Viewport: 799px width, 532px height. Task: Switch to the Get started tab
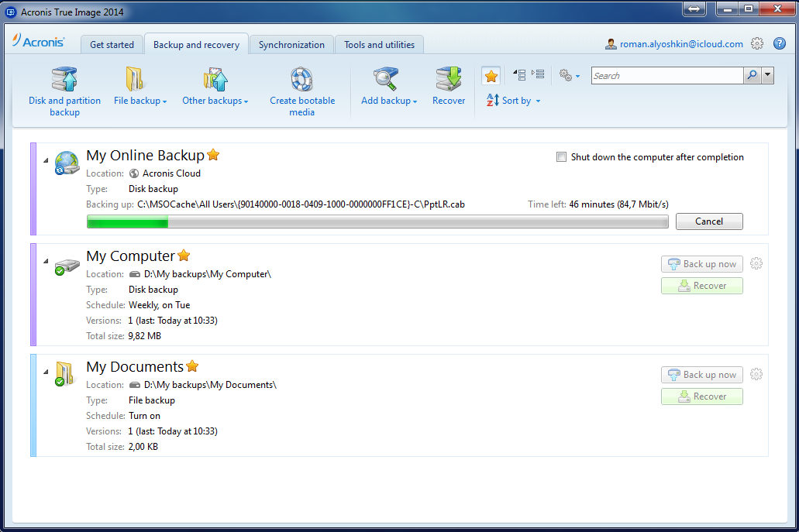pyautogui.click(x=112, y=45)
